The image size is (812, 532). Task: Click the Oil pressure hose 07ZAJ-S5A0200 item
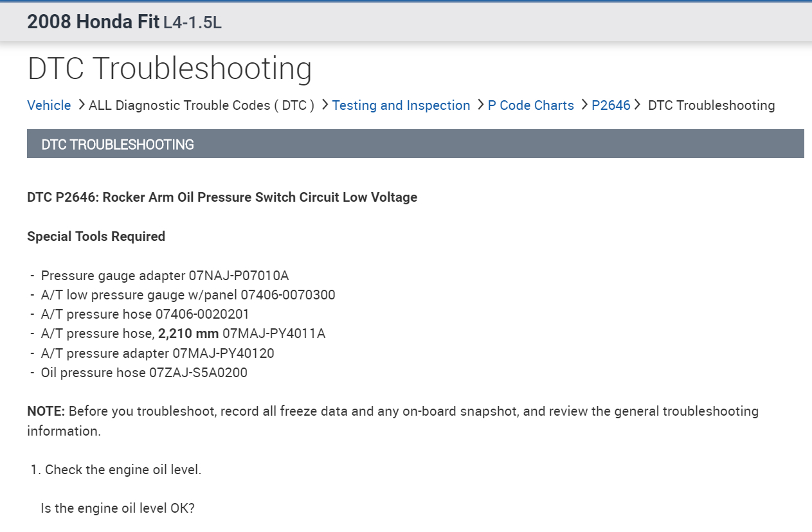(x=144, y=373)
